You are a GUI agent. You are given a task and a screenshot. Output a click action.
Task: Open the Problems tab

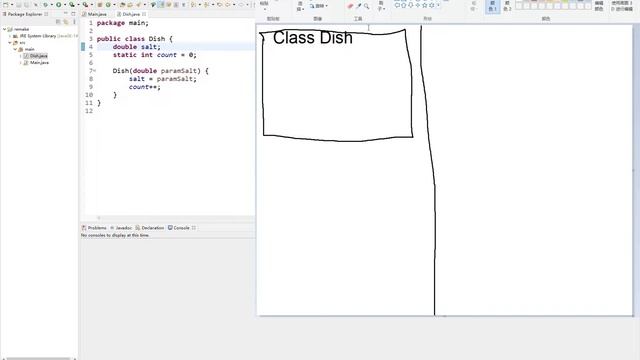94,228
